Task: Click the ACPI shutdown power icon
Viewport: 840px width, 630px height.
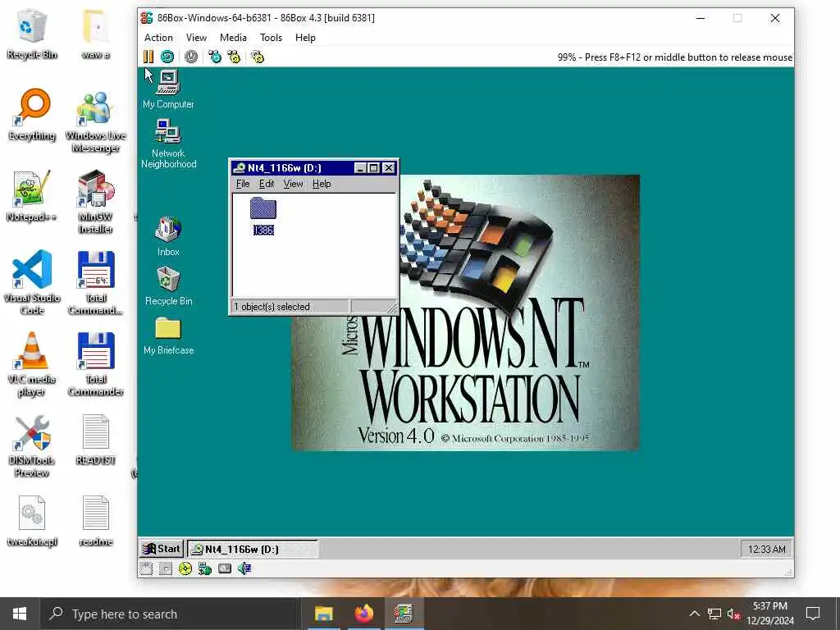Action: (191, 57)
